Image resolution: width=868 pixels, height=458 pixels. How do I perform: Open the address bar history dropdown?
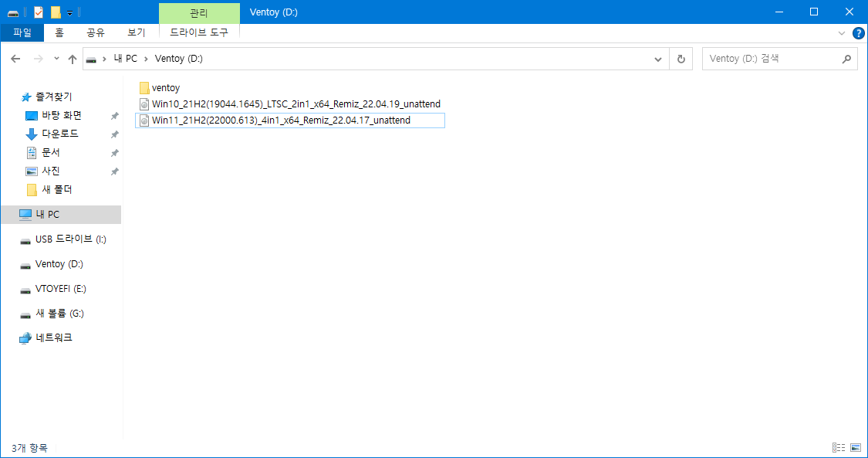pyautogui.click(x=657, y=59)
